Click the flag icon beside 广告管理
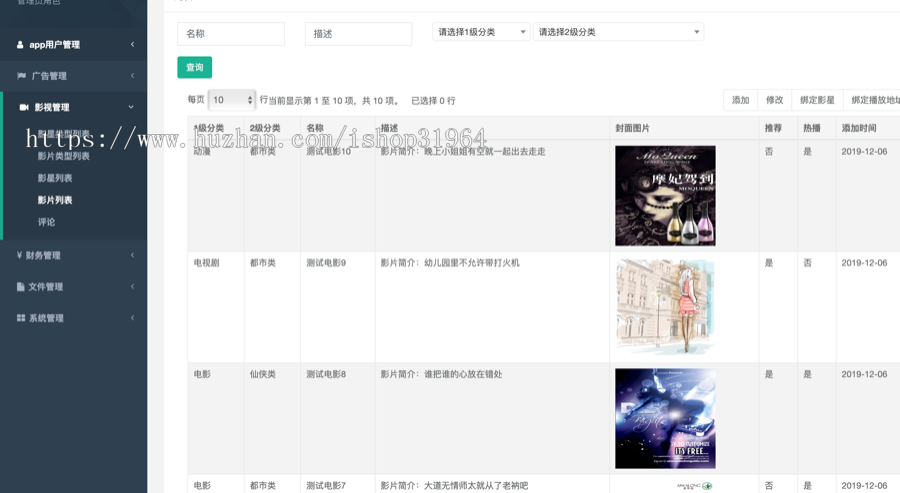Screen dimensions: 900x493 [x=21, y=76]
